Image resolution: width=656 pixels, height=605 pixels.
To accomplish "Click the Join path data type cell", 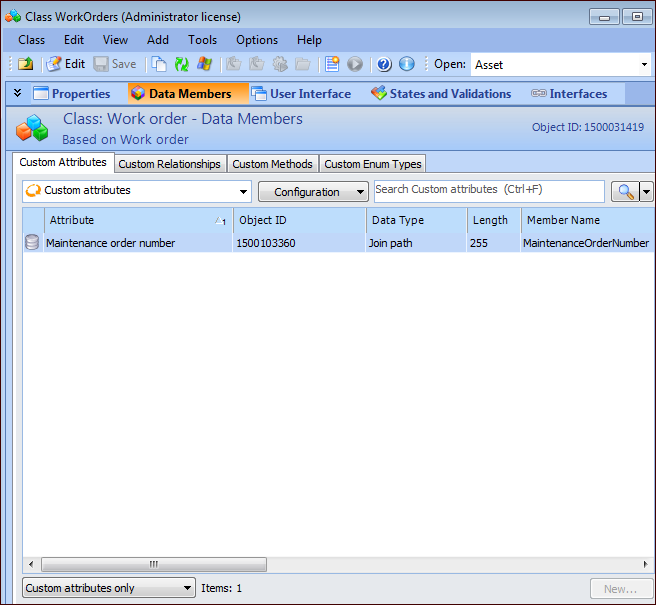I will pyautogui.click(x=416, y=243).
